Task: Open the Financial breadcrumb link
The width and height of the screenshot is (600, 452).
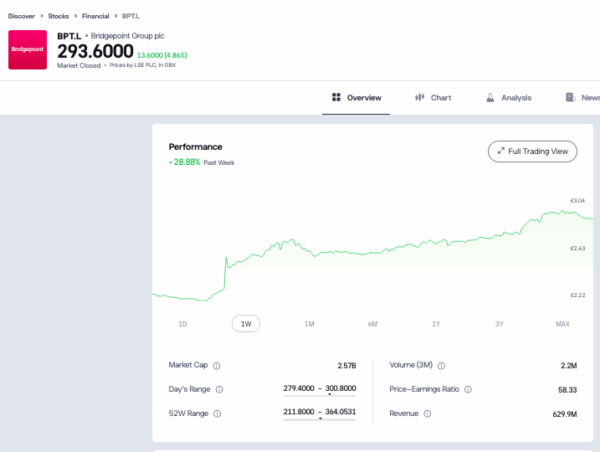Action: click(95, 16)
